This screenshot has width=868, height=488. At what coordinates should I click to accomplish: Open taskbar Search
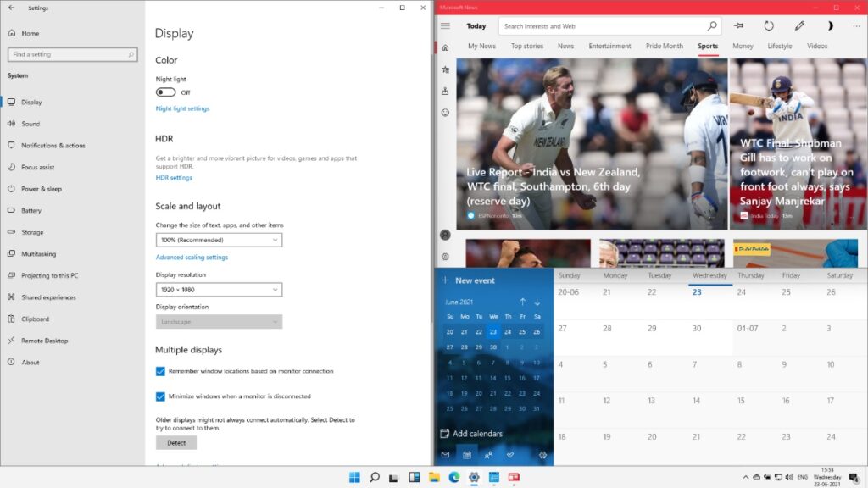(374, 477)
